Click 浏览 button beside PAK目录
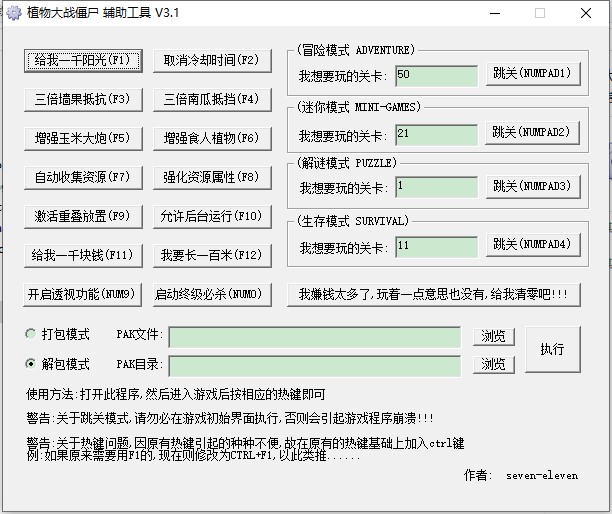612x514 pixels. tap(494, 365)
